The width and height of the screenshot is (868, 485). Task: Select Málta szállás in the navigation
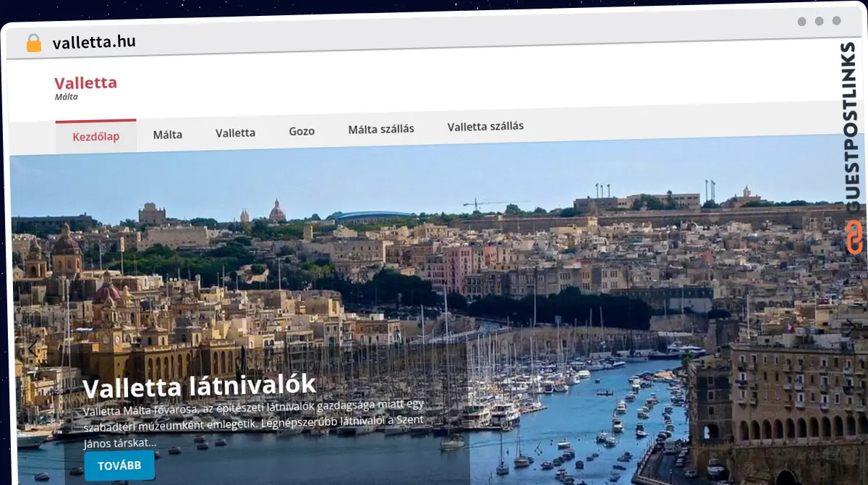pyautogui.click(x=382, y=130)
